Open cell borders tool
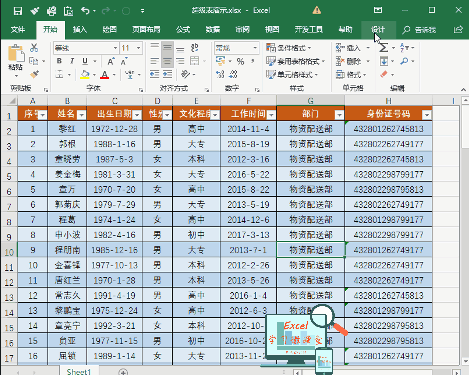469x375 pixels. coord(59,74)
